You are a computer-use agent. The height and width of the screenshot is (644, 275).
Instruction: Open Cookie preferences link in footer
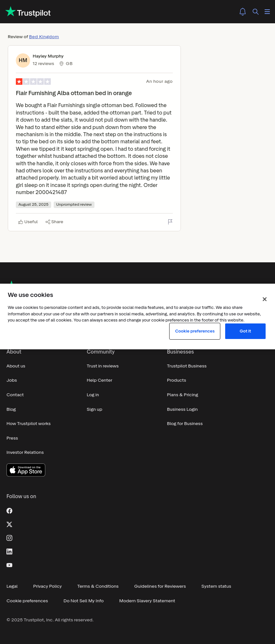tap(27, 601)
